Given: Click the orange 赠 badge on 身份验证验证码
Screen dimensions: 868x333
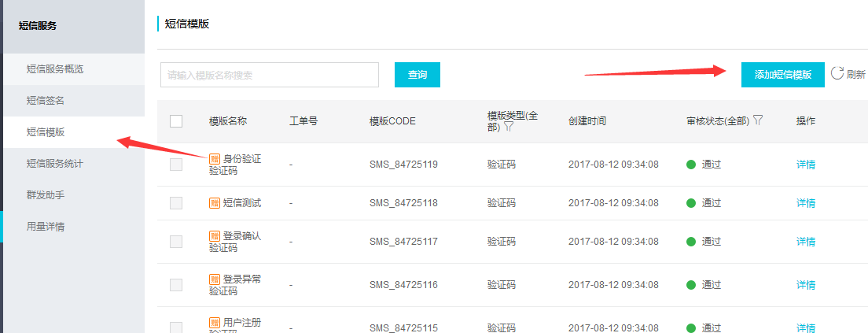Looking at the screenshot, I should coord(215,159).
